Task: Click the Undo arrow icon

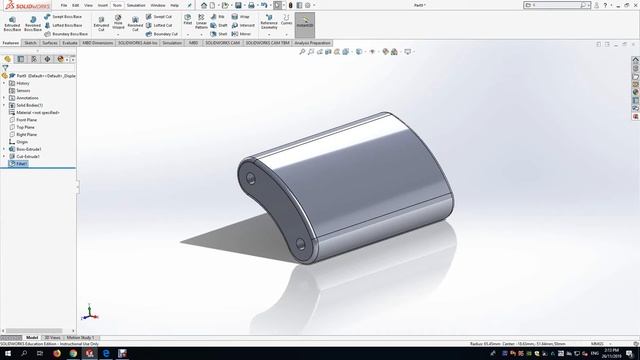Action: (x=264, y=5)
